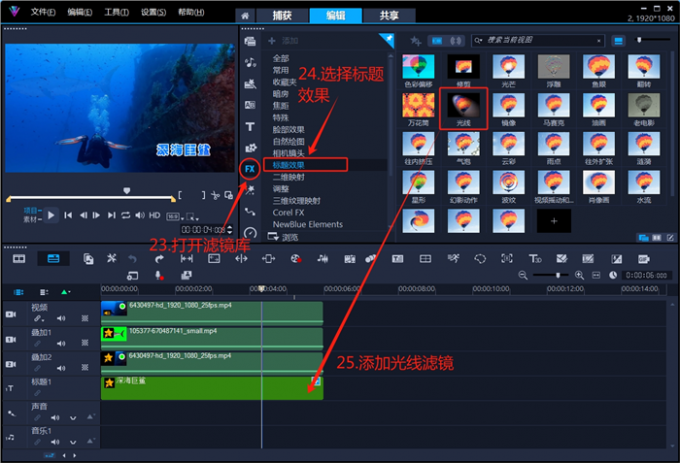Image resolution: width=680 pixels, height=463 pixels.
Task: Select the Corel FX category
Action: click(x=288, y=212)
